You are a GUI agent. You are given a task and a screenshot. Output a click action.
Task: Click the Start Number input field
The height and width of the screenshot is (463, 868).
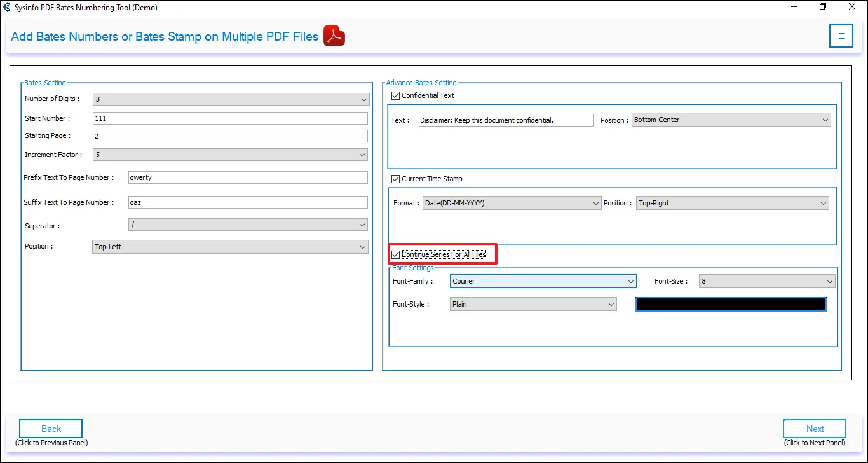230,118
